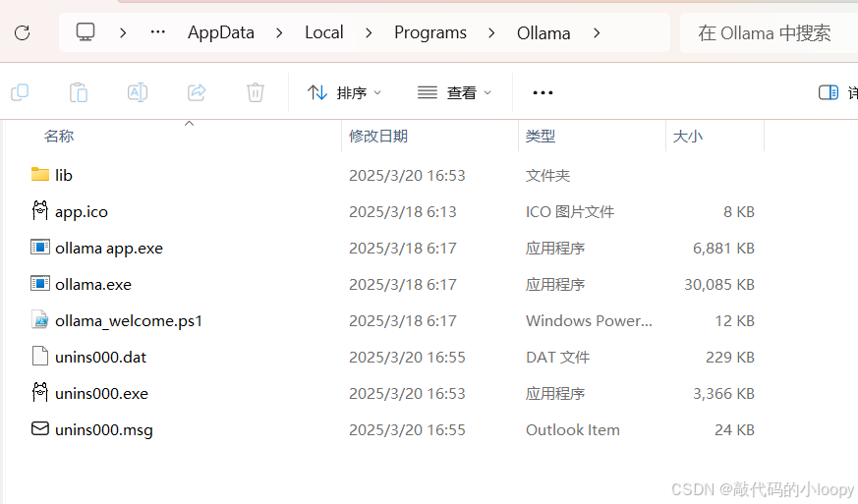Expand the chevron after Ollama

point(597,32)
